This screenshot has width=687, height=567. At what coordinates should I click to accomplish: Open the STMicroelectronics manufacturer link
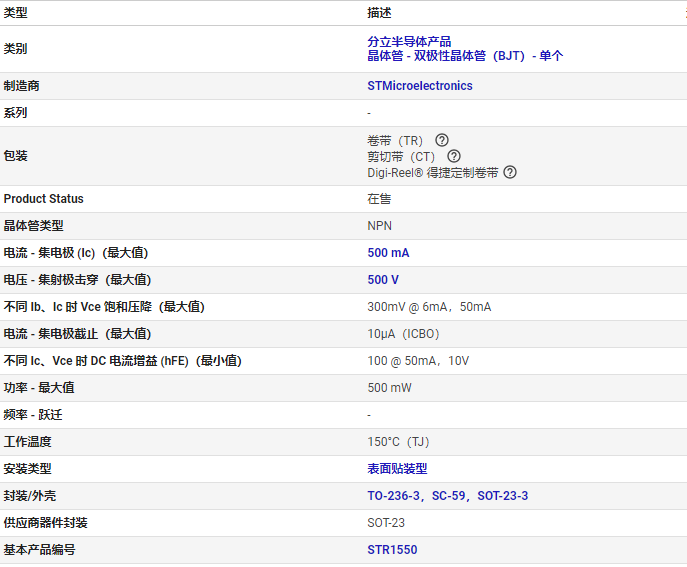pyautogui.click(x=420, y=86)
